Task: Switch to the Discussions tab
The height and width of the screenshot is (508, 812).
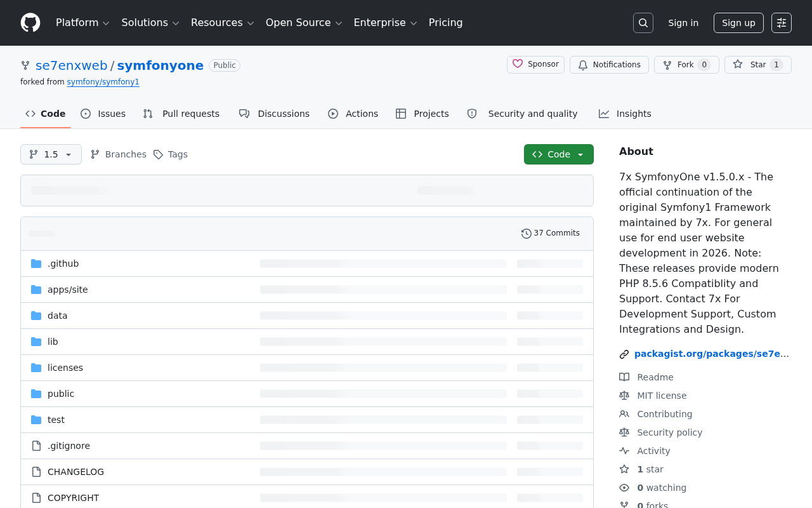Action: coord(274,114)
